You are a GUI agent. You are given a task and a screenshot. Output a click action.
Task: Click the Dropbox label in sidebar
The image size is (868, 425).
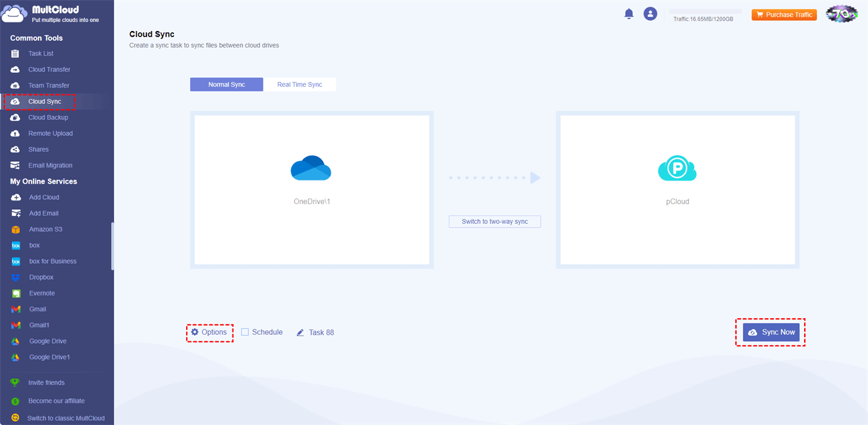tap(42, 277)
